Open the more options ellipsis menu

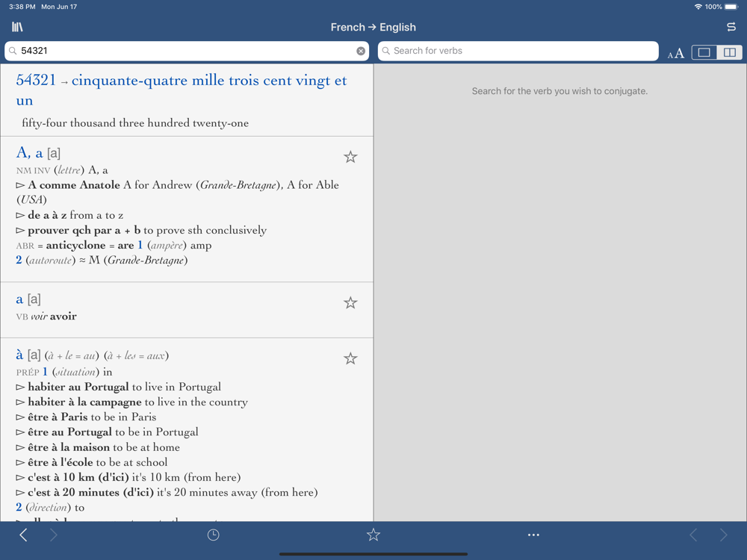pyautogui.click(x=533, y=535)
